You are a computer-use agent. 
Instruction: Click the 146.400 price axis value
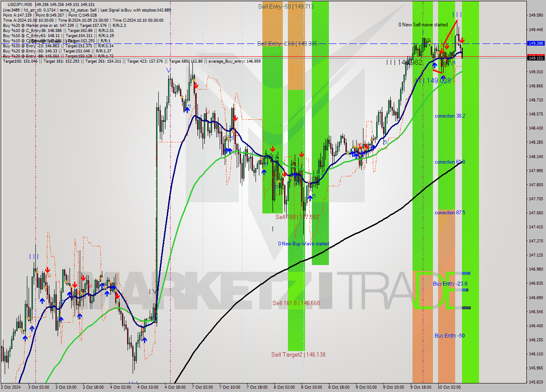point(536,326)
